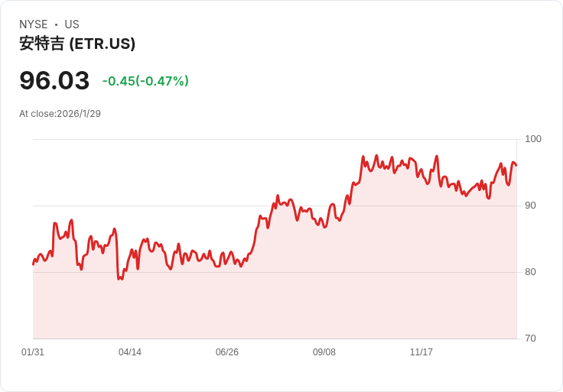Click the 80 price axis label
This screenshot has height=392, width=563.
[x=530, y=272]
